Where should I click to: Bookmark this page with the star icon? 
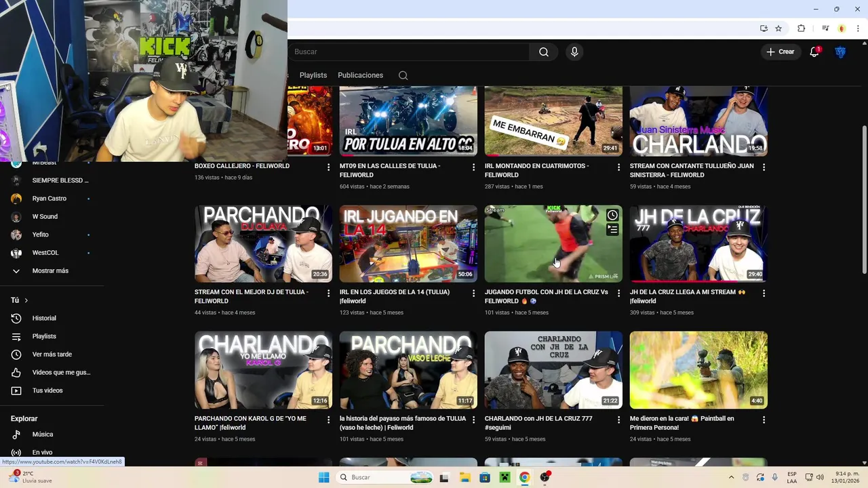click(x=778, y=28)
